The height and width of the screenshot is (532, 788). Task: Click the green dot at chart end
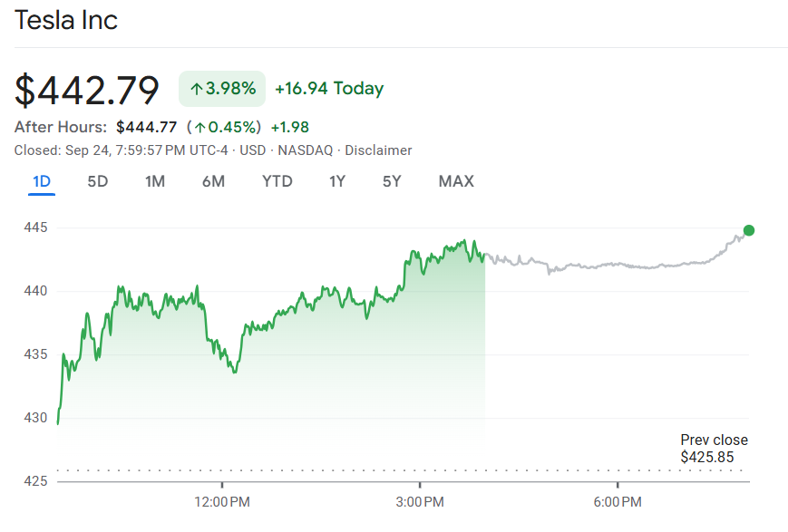click(748, 230)
